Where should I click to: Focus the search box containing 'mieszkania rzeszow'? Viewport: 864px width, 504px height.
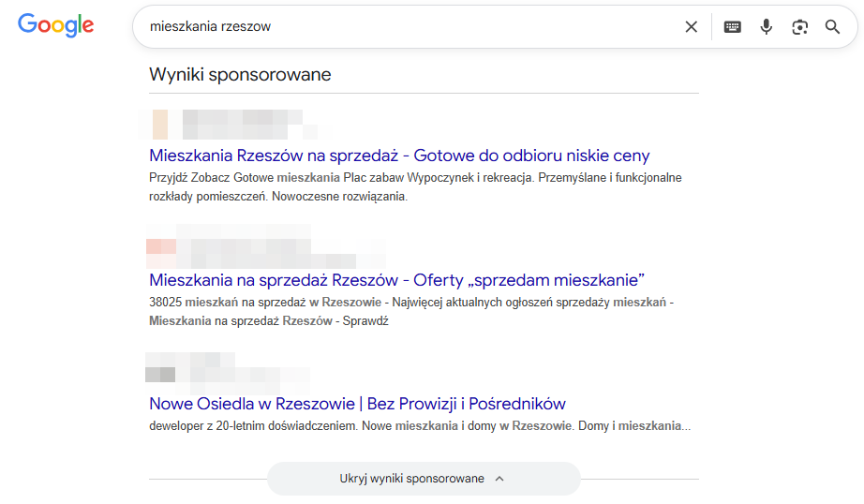click(x=412, y=27)
